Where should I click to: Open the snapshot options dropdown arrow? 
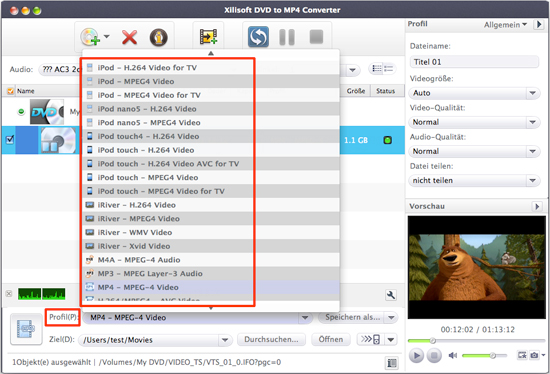click(x=543, y=355)
